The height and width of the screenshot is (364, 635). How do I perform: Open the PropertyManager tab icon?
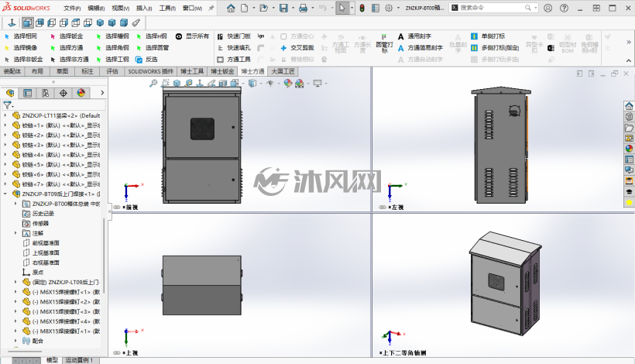coord(28,93)
